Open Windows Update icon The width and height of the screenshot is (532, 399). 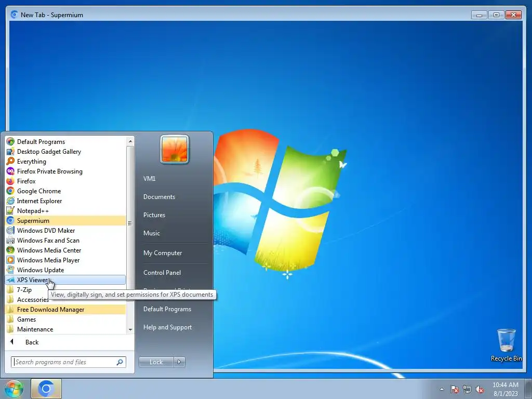point(10,270)
